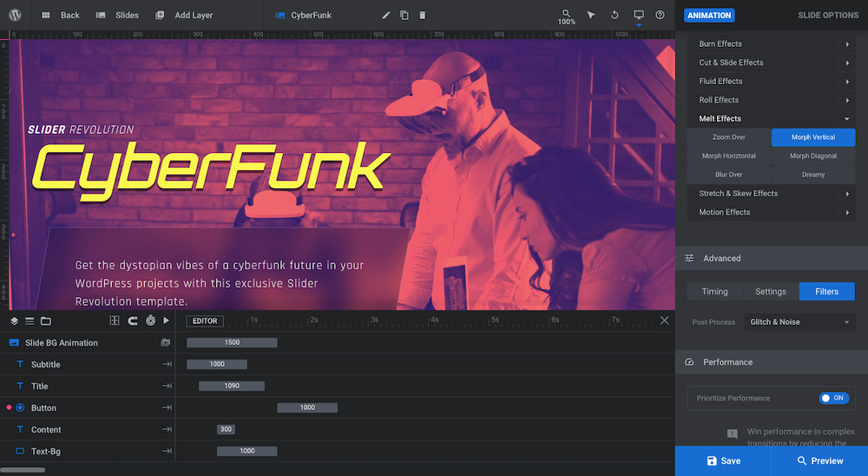Click the Subtitle row arrow icon

point(167,364)
